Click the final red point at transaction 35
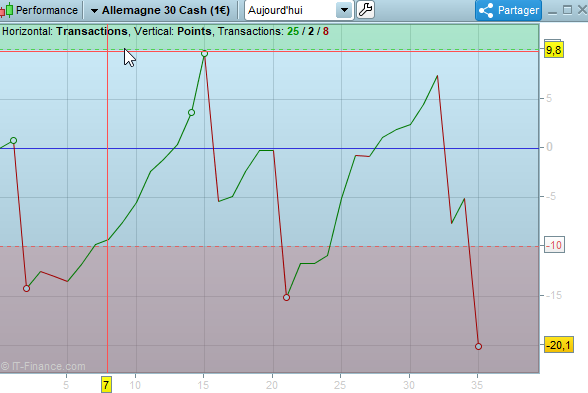588x393 pixels. [478, 346]
